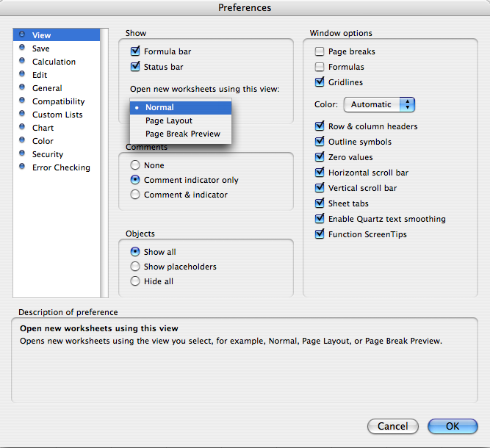Switch to the Color preferences pane

pyautogui.click(x=43, y=141)
